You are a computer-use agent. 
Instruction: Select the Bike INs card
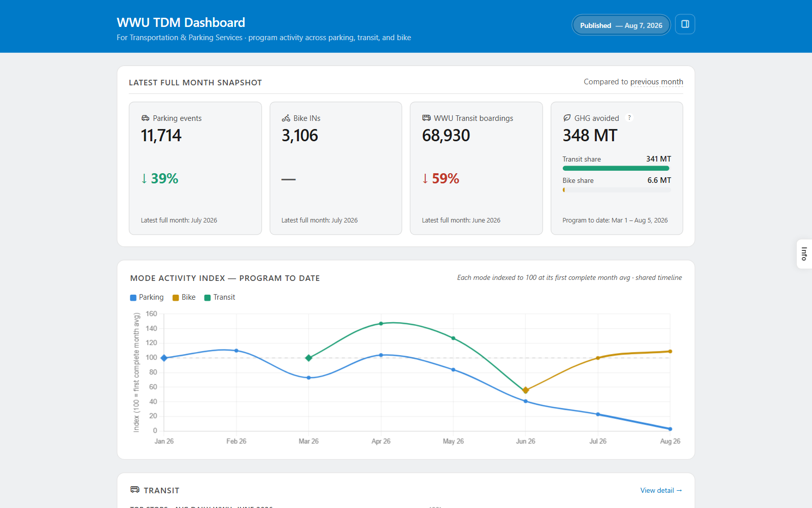click(x=335, y=168)
